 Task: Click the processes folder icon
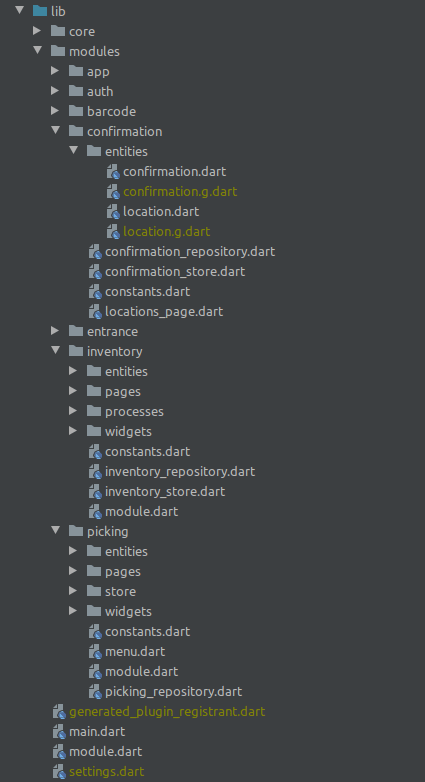(x=94, y=410)
